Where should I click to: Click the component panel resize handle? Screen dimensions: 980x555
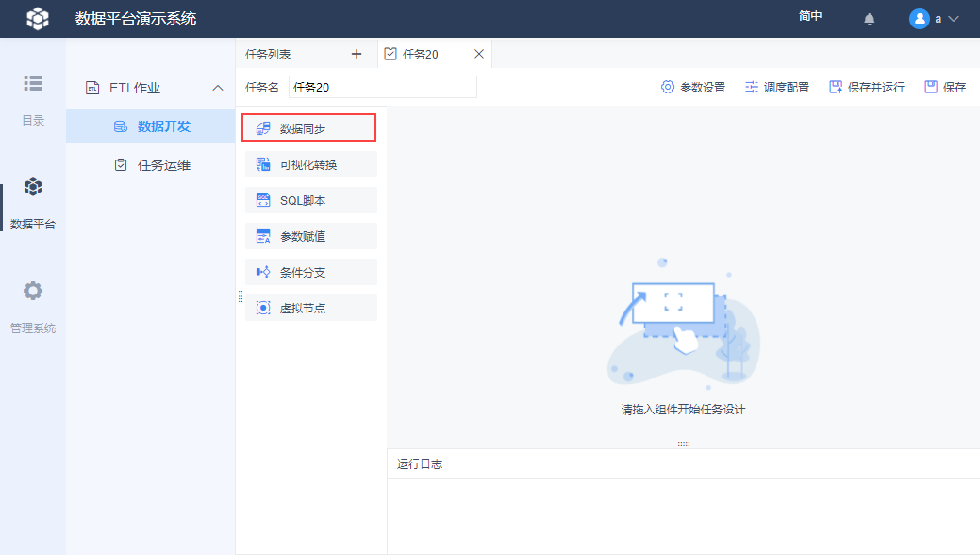[x=240, y=296]
